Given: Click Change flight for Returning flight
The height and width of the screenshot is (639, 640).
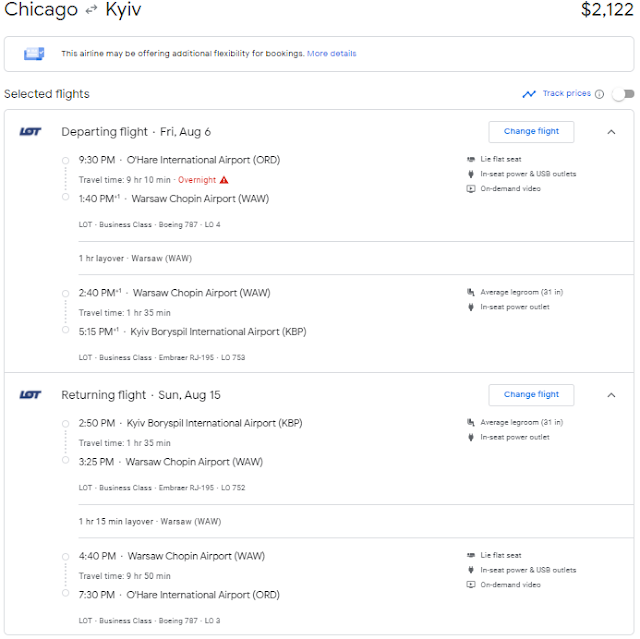Looking at the screenshot, I should tap(531, 394).
